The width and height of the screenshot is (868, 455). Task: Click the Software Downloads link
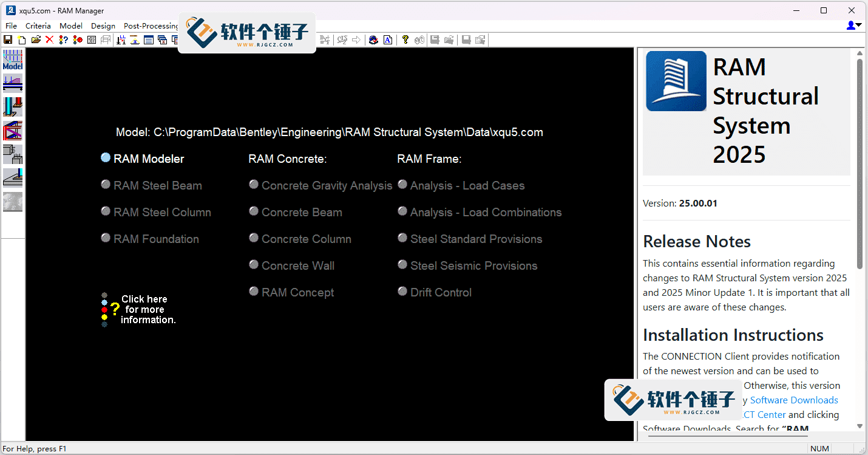pos(794,400)
